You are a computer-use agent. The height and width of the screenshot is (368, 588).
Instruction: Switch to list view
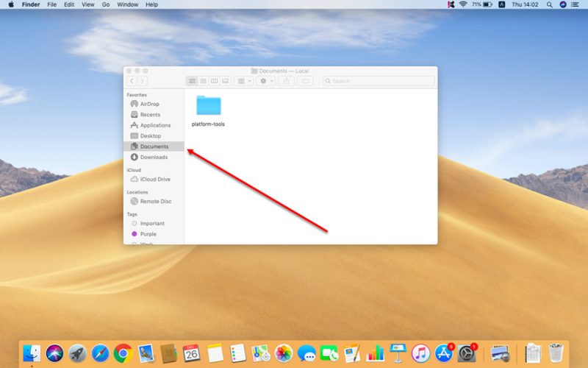point(204,81)
